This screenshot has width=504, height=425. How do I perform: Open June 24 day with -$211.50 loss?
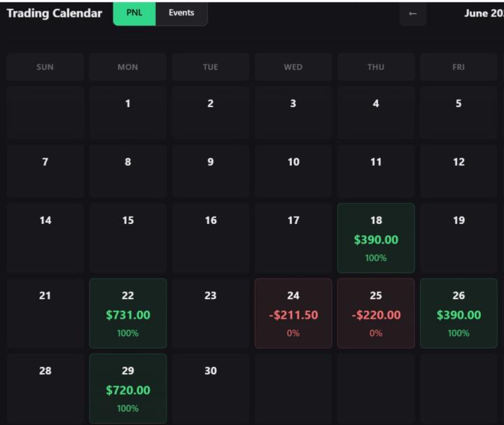293,313
